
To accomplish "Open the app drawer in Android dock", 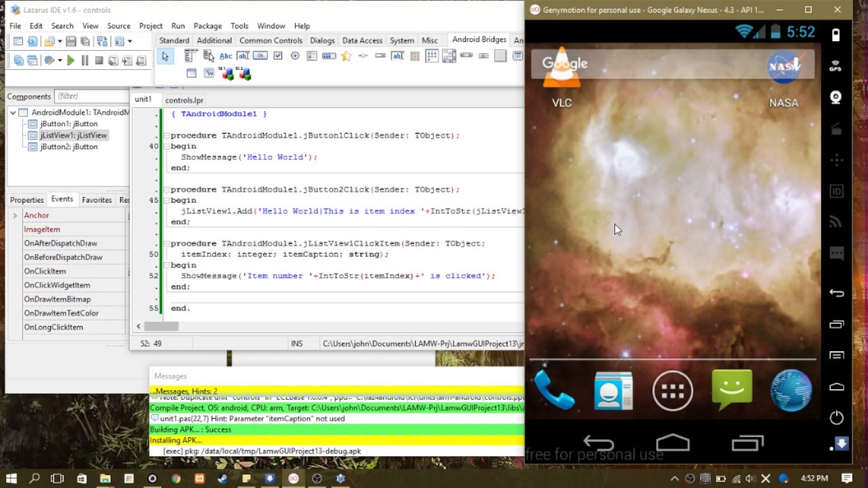I will click(673, 390).
